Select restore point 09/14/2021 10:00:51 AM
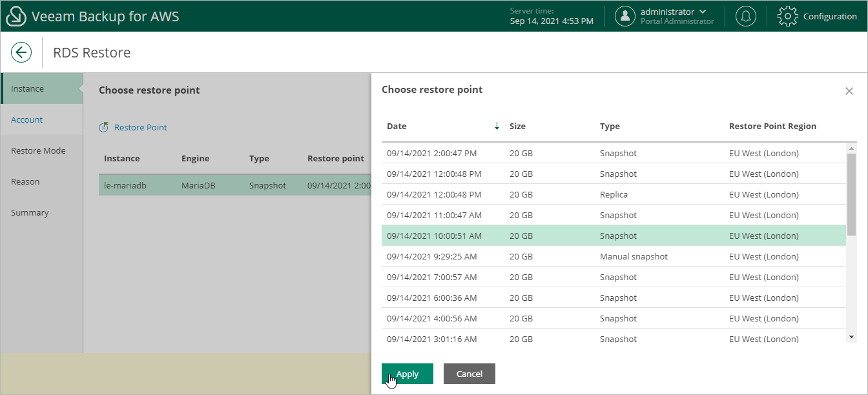The width and height of the screenshot is (868, 395). 614,236
